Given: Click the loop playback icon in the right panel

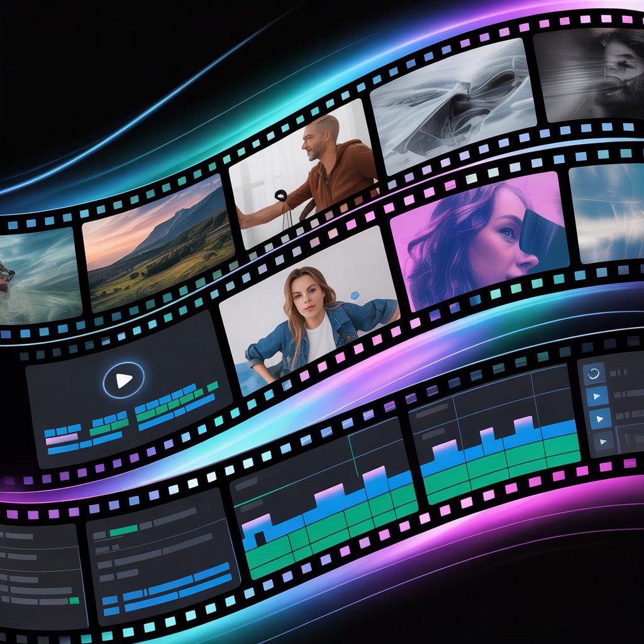Looking at the screenshot, I should pyautogui.click(x=593, y=373).
